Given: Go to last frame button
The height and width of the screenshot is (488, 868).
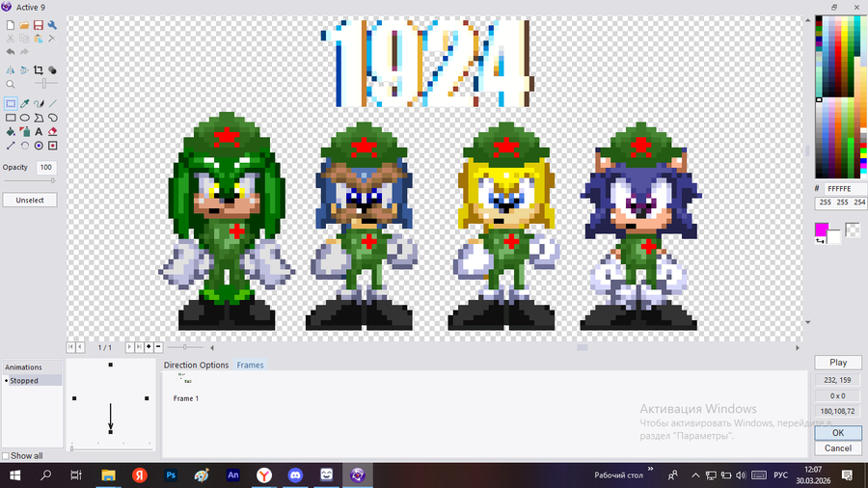Looking at the screenshot, I should click(x=139, y=347).
